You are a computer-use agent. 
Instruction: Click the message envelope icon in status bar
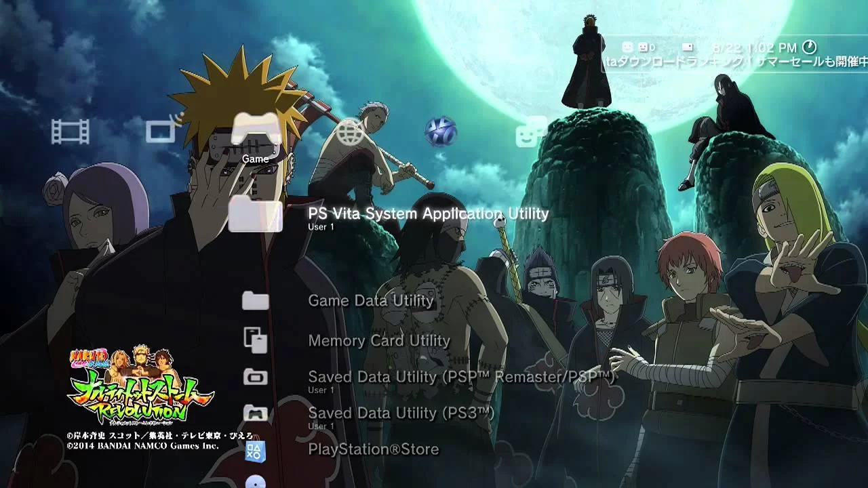[x=688, y=47]
